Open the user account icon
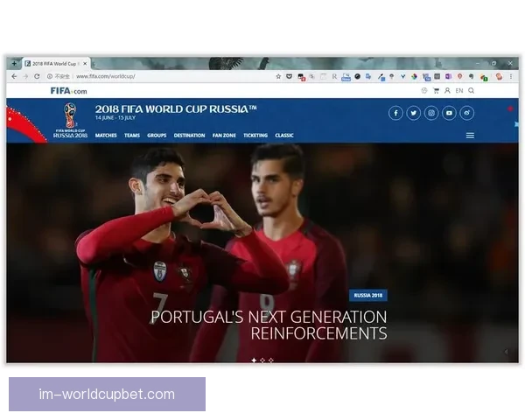 pyautogui.click(x=447, y=90)
